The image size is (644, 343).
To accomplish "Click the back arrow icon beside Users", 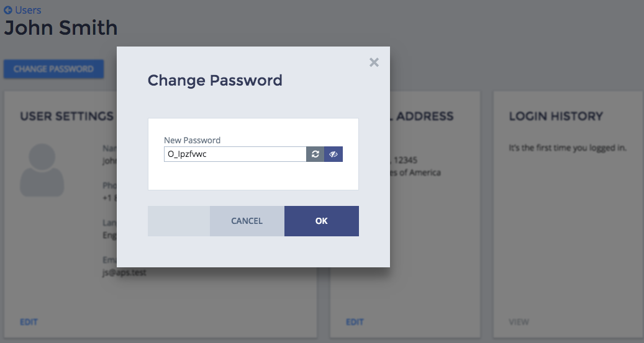I will click(8, 10).
